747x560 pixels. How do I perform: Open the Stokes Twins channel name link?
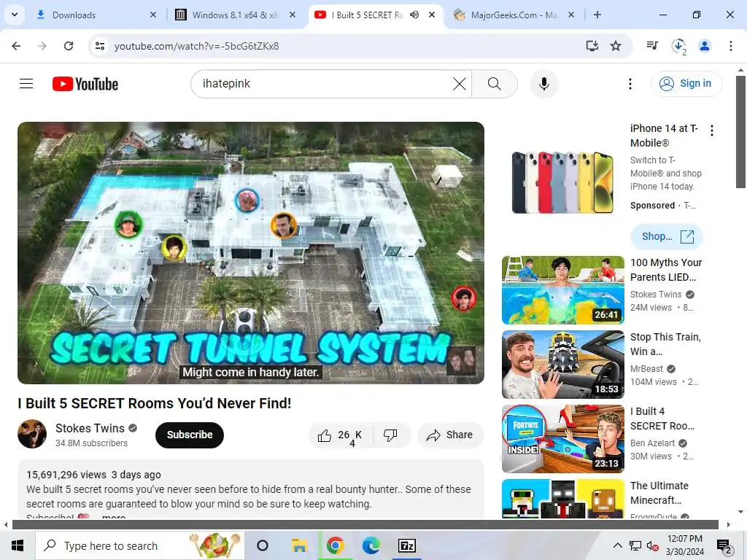(90, 428)
